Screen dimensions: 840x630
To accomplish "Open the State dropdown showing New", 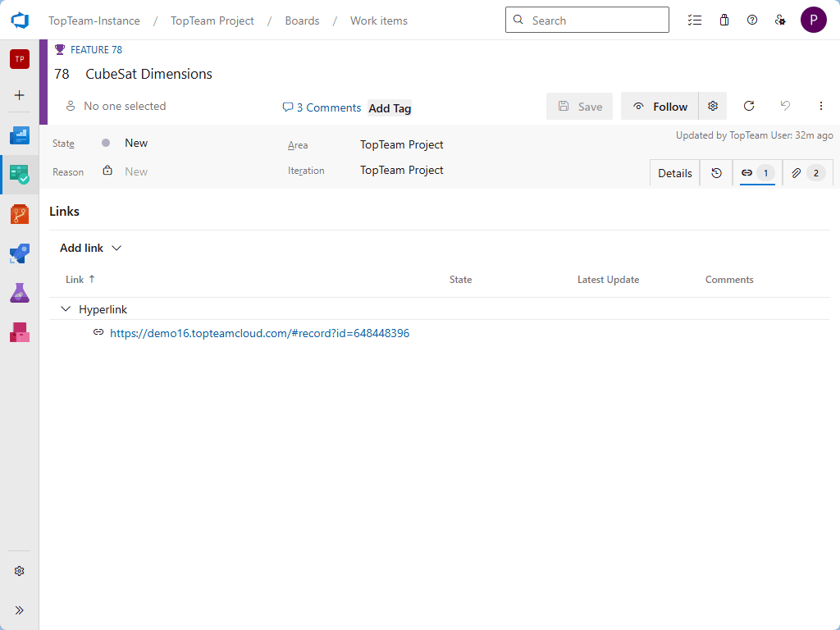I will tap(136, 144).
